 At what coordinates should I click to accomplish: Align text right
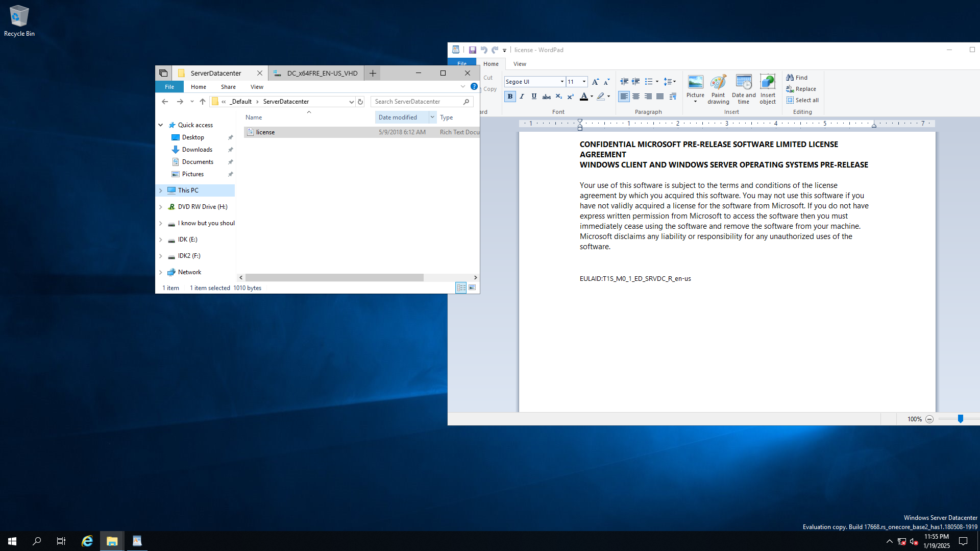click(x=648, y=97)
